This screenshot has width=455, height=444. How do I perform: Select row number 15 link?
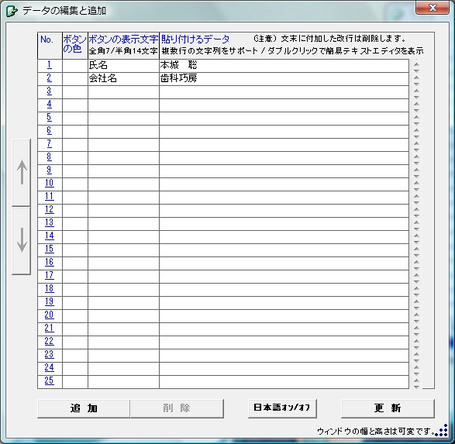pyautogui.click(x=49, y=249)
